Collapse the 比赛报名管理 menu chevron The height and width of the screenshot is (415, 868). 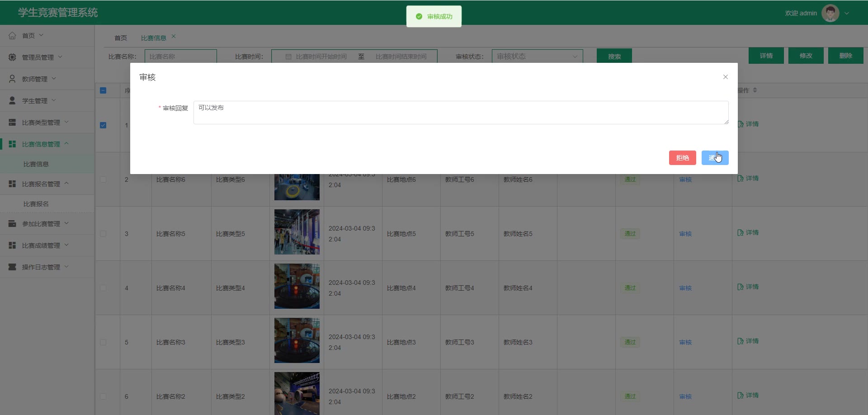tap(66, 183)
